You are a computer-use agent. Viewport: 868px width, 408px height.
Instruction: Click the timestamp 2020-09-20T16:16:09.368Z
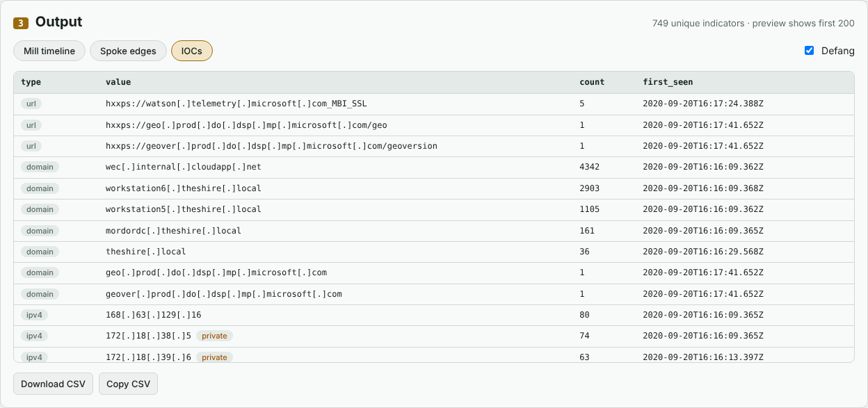point(703,188)
